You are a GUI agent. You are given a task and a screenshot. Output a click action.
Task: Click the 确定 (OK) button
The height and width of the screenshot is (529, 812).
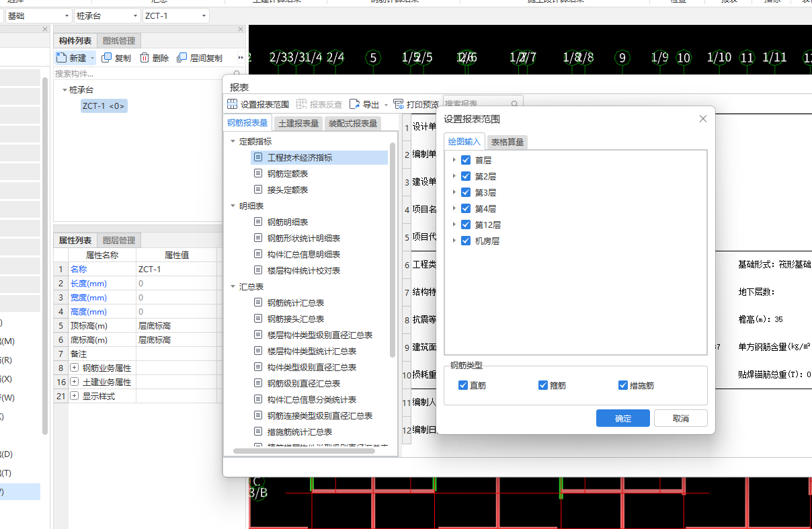623,418
